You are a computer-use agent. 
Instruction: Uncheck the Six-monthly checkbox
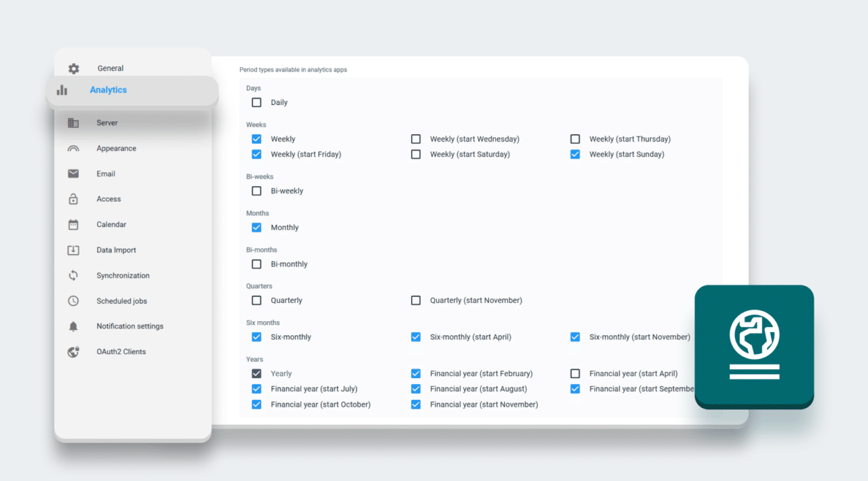(x=256, y=337)
